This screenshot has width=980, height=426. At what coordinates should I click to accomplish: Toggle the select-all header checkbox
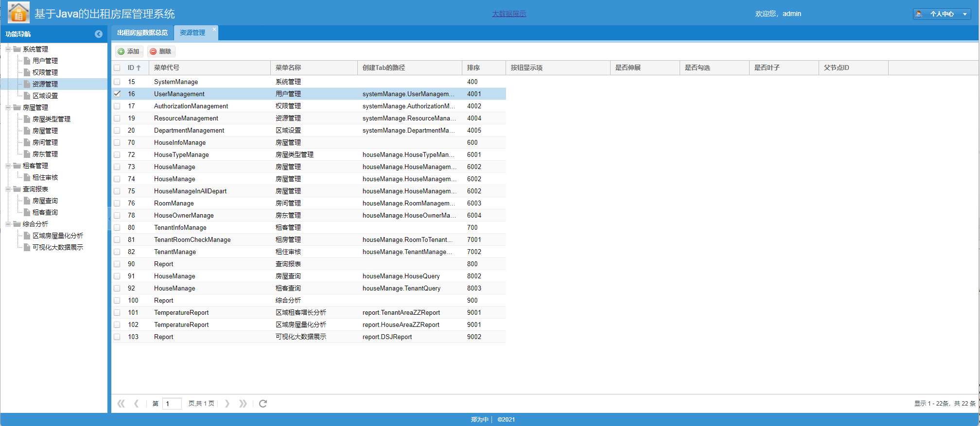117,68
